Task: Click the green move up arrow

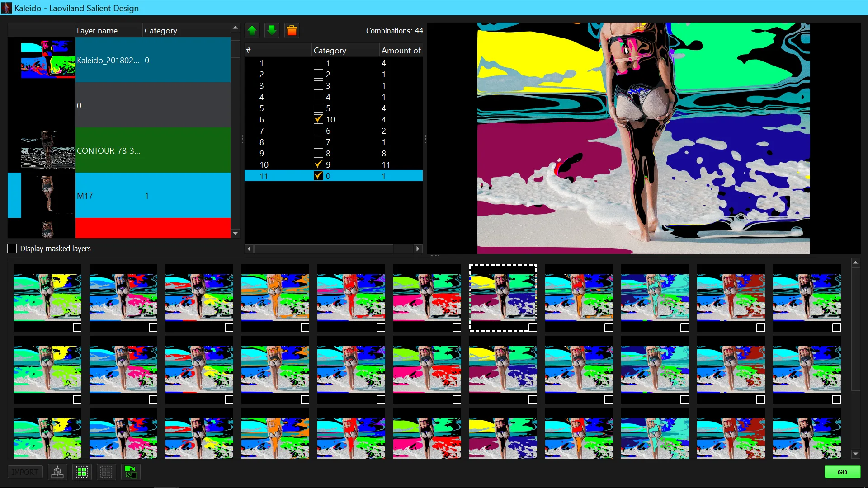Action: [x=252, y=31]
